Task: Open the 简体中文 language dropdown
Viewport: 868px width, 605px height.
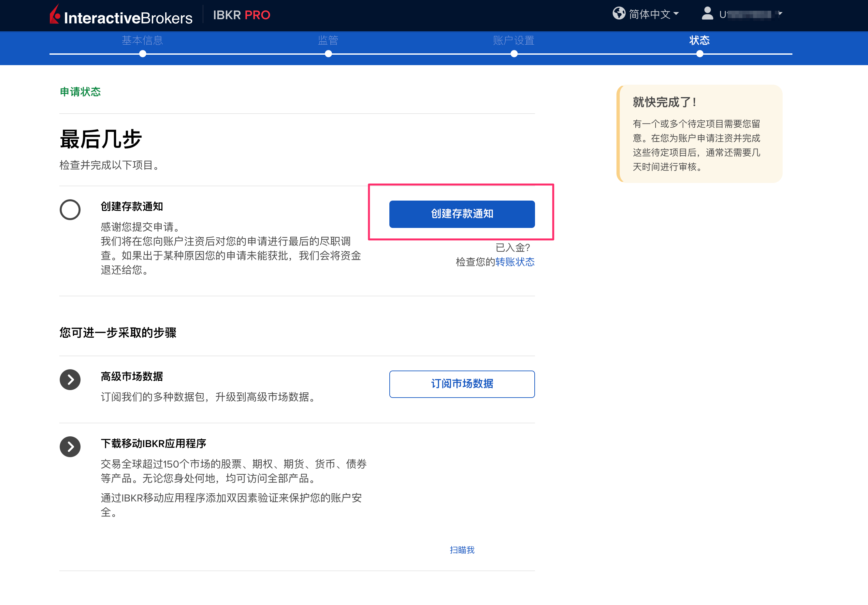Action: [652, 14]
